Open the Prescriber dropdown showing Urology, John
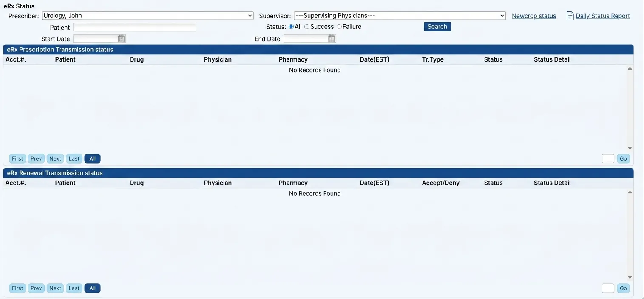Image resolution: width=644 pixels, height=299 pixels. [x=148, y=16]
